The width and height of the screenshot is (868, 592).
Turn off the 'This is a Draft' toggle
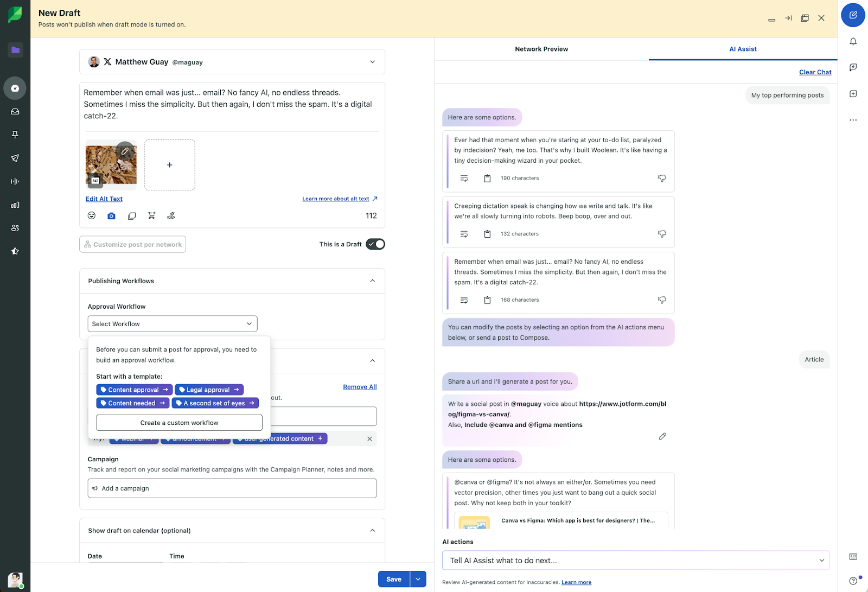pos(375,244)
